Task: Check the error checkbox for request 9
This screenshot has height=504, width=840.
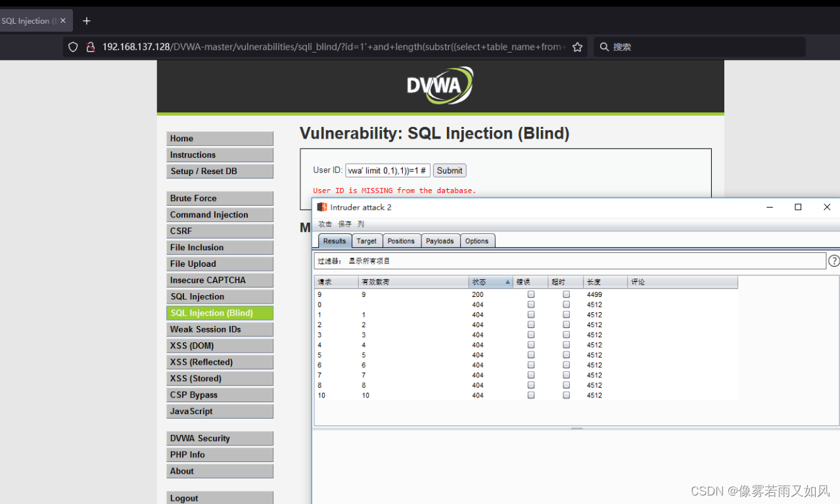Action: coord(531,294)
